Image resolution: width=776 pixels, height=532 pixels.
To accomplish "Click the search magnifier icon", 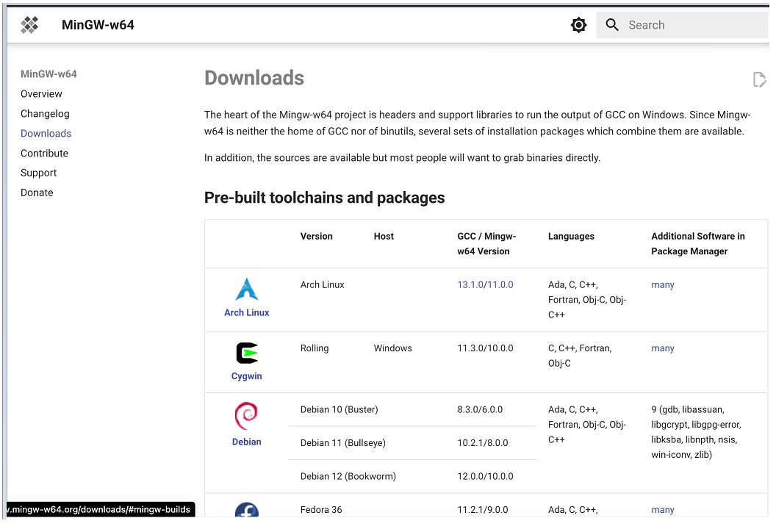I will pos(611,25).
